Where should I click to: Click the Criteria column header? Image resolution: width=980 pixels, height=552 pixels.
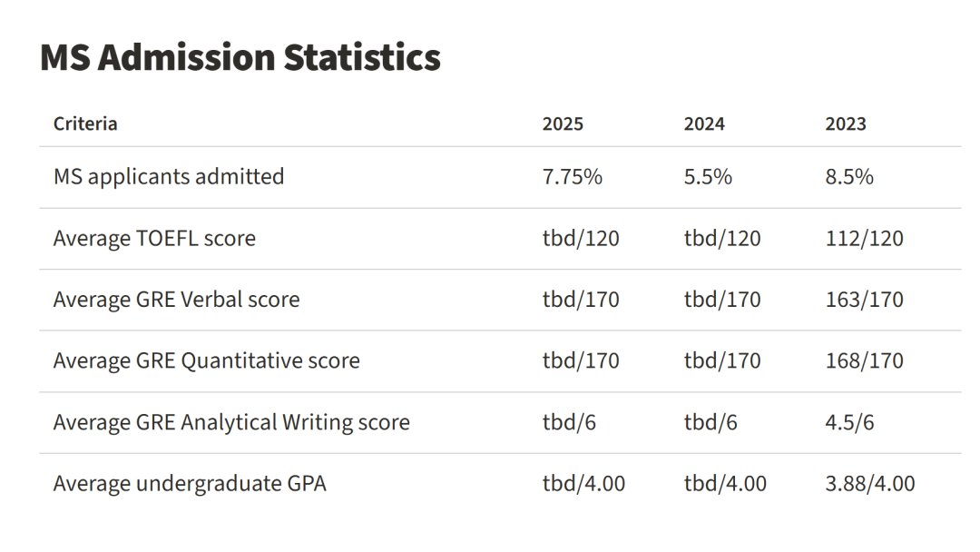pos(85,123)
